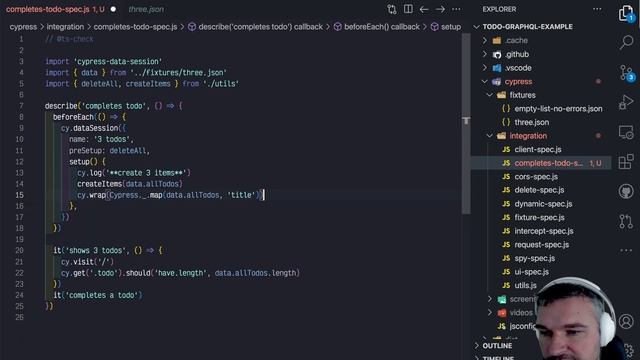Open Explorer panel More Actions ellipsis

coord(597,9)
